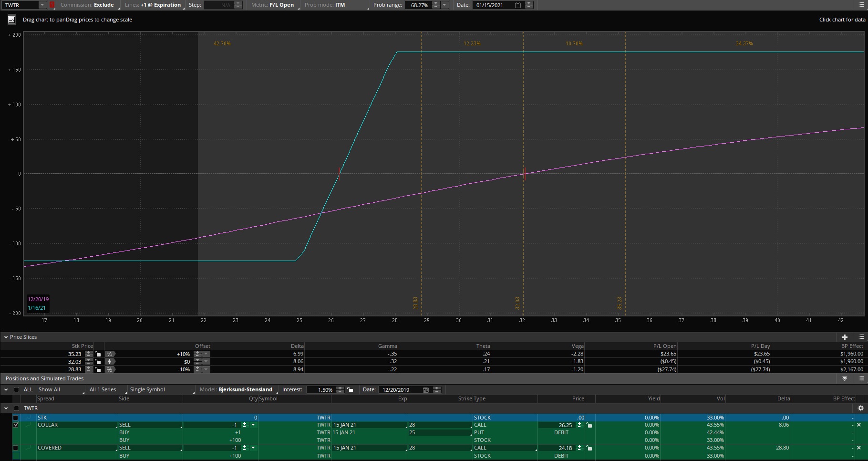
Task: Open calendar picker next to 01/15/2021 date
Action: point(518,5)
